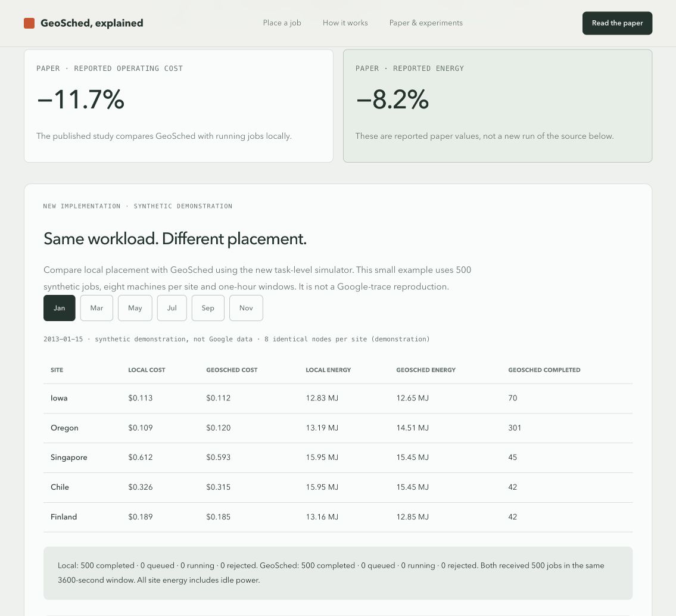Select Jul in the month selector
Screen dimensions: 676x616
(x=172, y=308)
